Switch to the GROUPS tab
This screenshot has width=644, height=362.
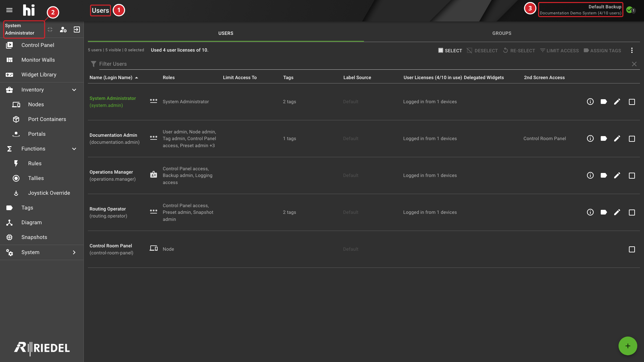(502, 33)
